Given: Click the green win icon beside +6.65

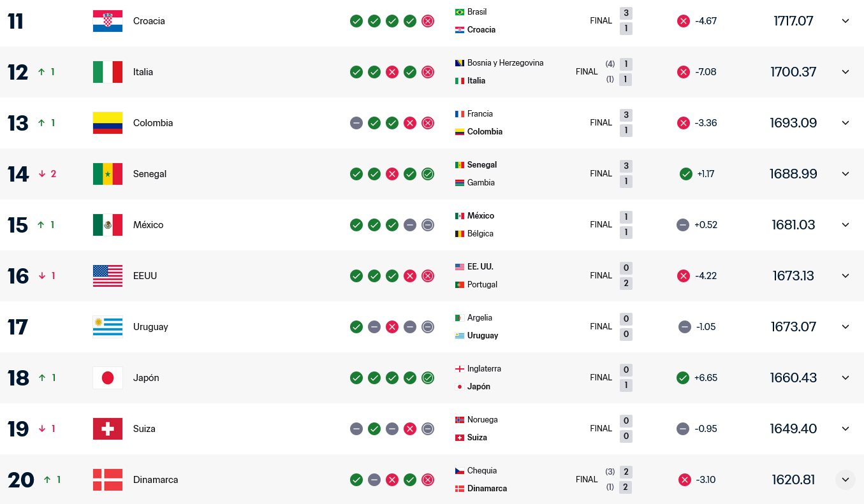Looking at the screenshot, I should 683,378.
